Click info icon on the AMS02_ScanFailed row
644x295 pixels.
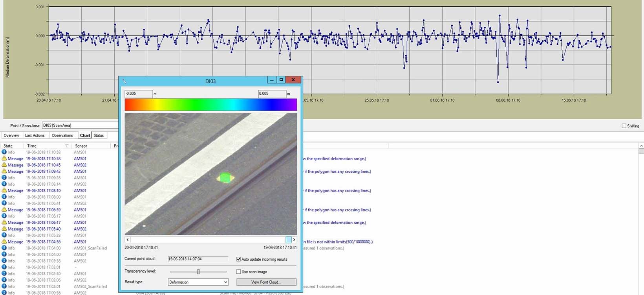(4, 286)
